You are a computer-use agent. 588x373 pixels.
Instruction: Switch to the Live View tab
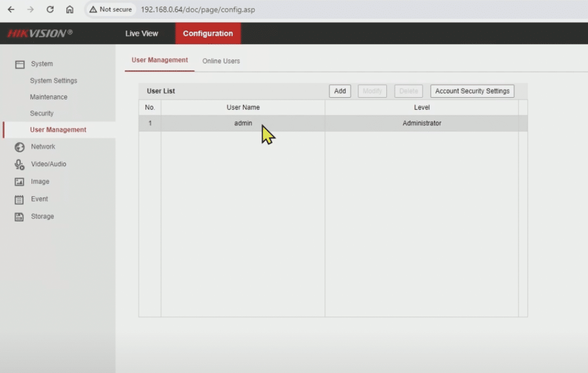click(141, 33)
